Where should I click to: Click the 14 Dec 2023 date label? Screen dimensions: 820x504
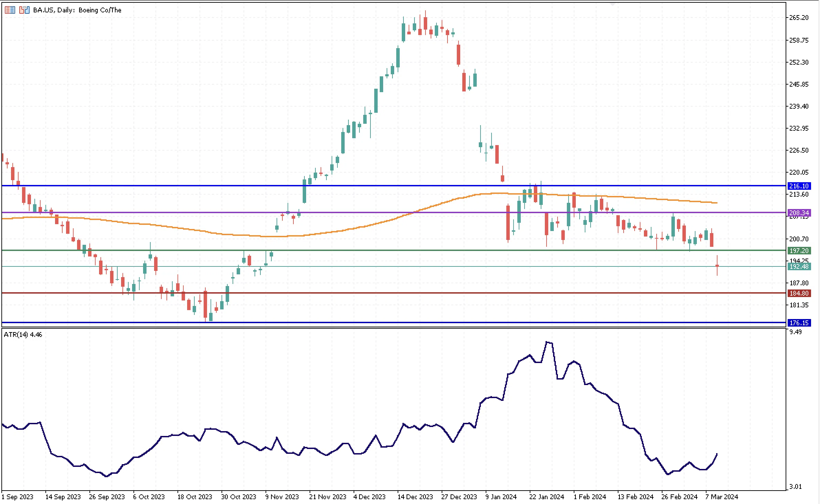[415, 497]
